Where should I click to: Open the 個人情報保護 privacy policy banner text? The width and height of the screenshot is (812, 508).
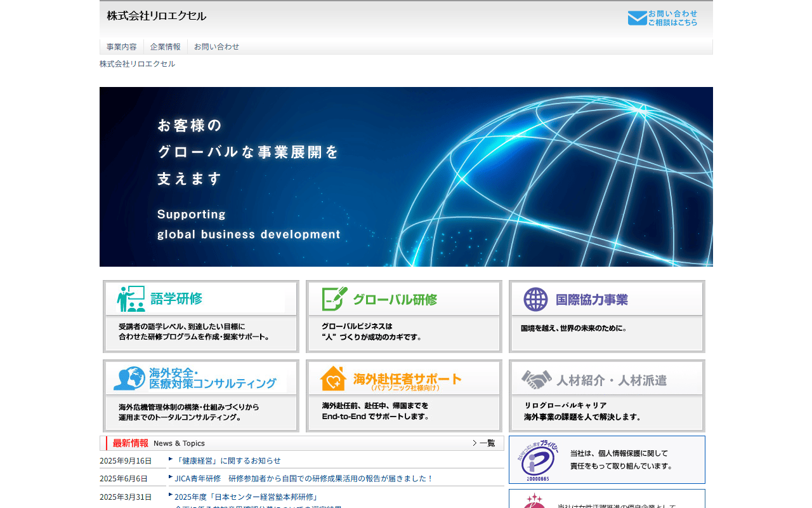(621, 460)
